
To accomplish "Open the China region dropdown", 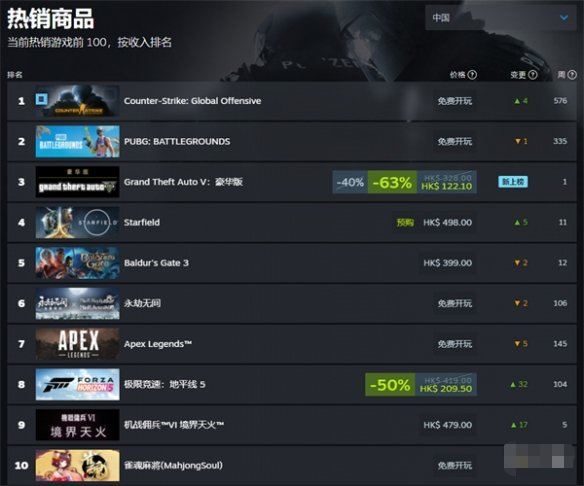I will click(x=501, y=18).
